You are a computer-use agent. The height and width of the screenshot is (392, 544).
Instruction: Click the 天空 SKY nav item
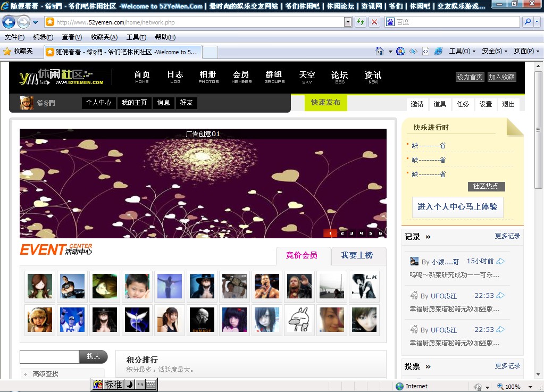pos(307,77)
